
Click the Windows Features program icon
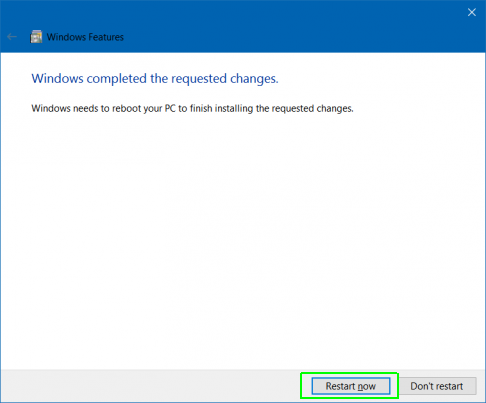tap(36, 37)
